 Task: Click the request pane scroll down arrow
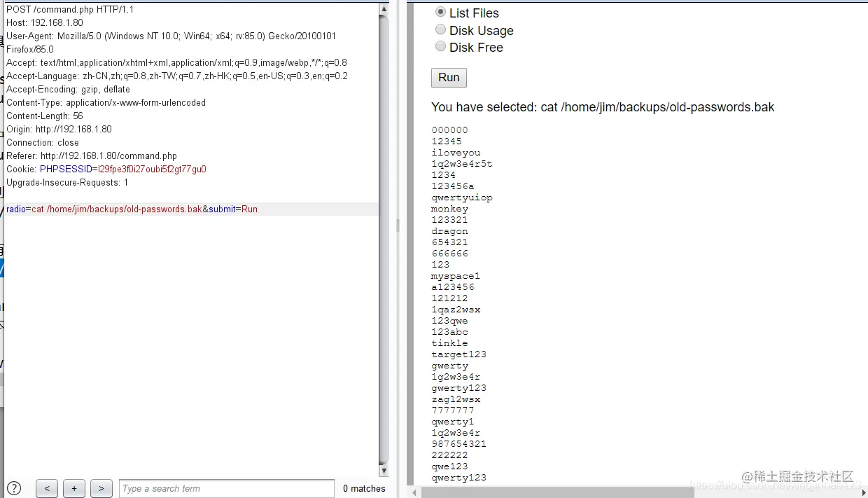click(x=384, y=470)
